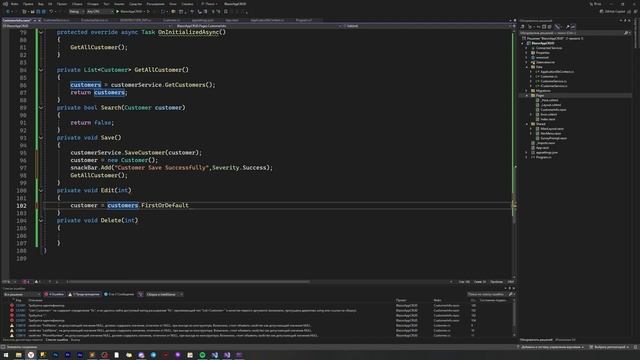Select Index.razor in Solution Explorer

coord(548,119)
